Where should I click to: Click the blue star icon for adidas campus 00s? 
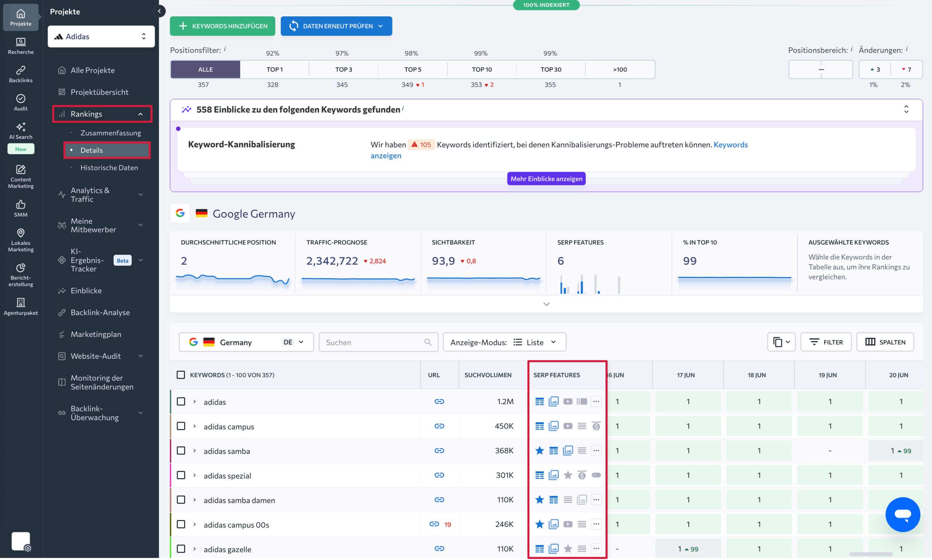point(540,524)
